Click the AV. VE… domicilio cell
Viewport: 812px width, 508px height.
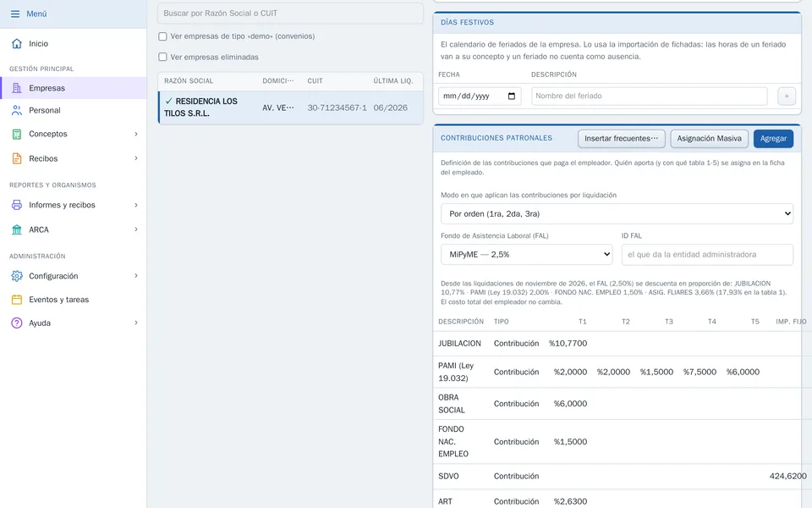278,108
